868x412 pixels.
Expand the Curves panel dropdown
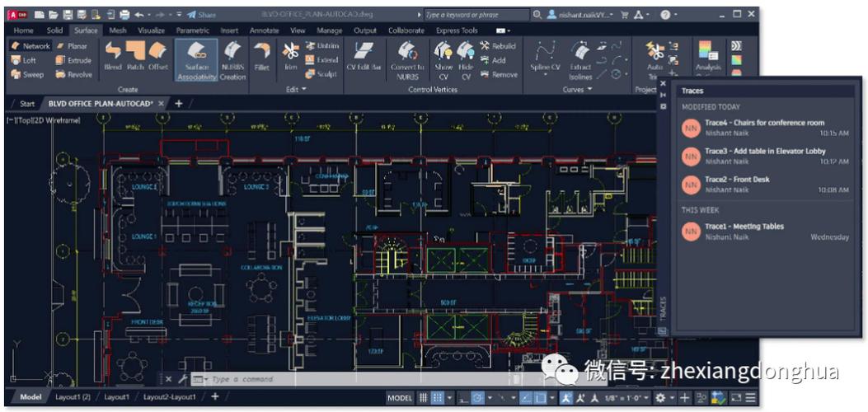(577, 89)
